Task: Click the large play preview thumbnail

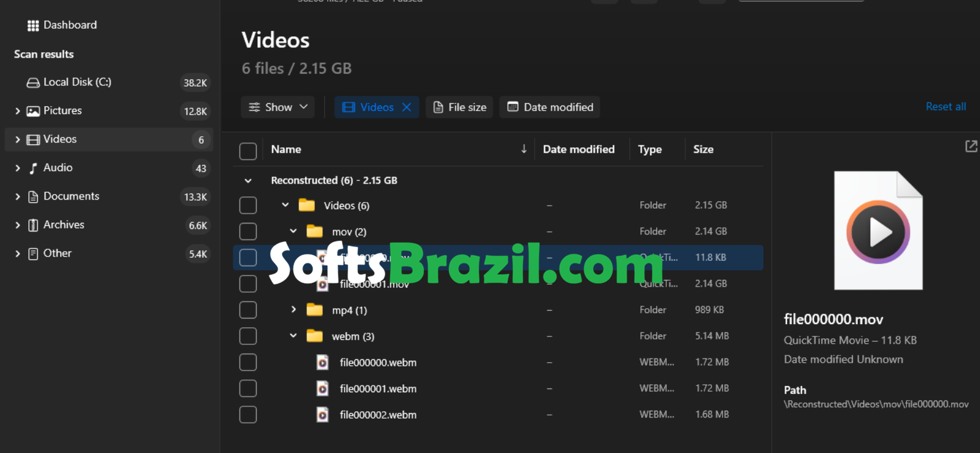Action: [878, 231]
